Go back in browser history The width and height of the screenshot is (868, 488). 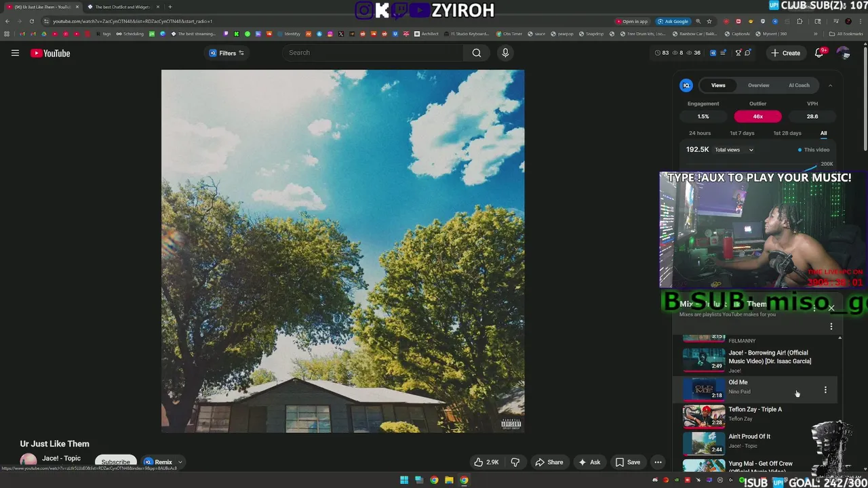[7, 21]
